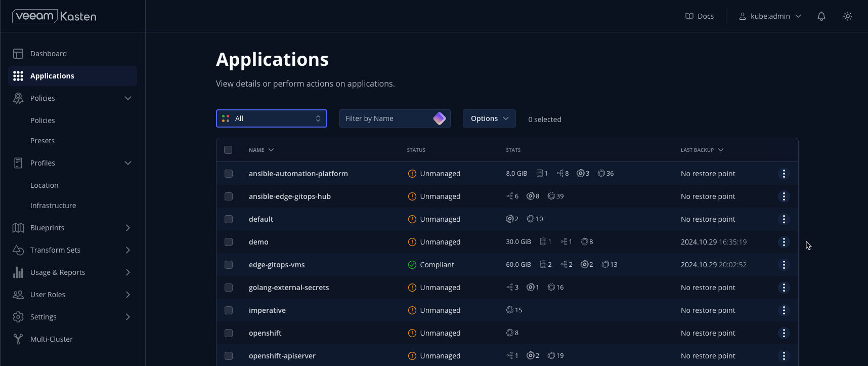
Task: Open actions menu for openshift-apiserver
Action: coord(784,356)
